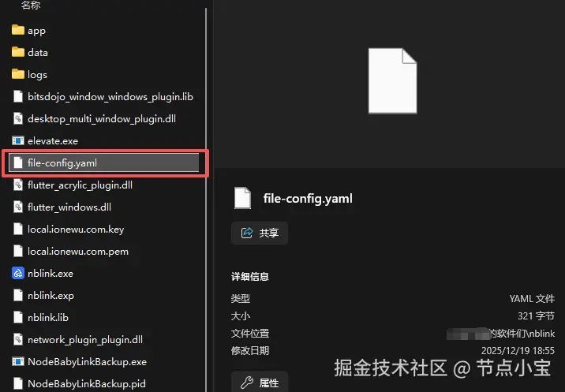
Task: Select bitsdojo_window_windows_plugin.lib file
Action: pos(103,96)
